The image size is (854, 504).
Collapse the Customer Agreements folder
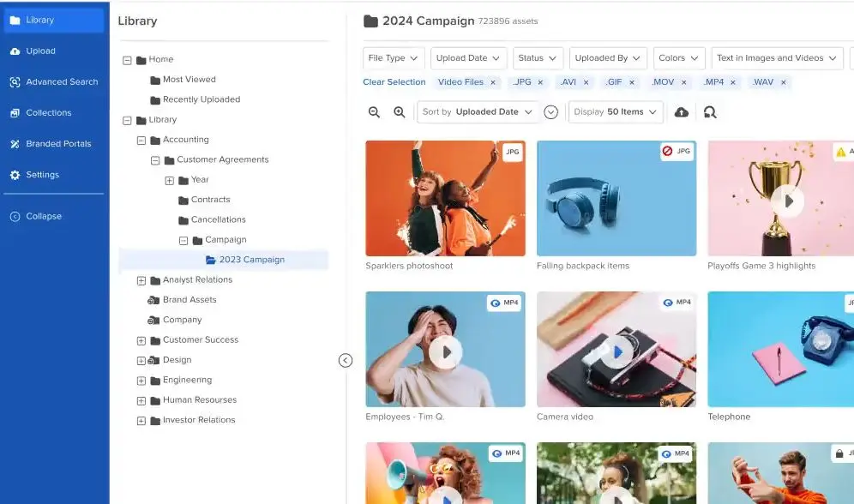pos(155,160)
